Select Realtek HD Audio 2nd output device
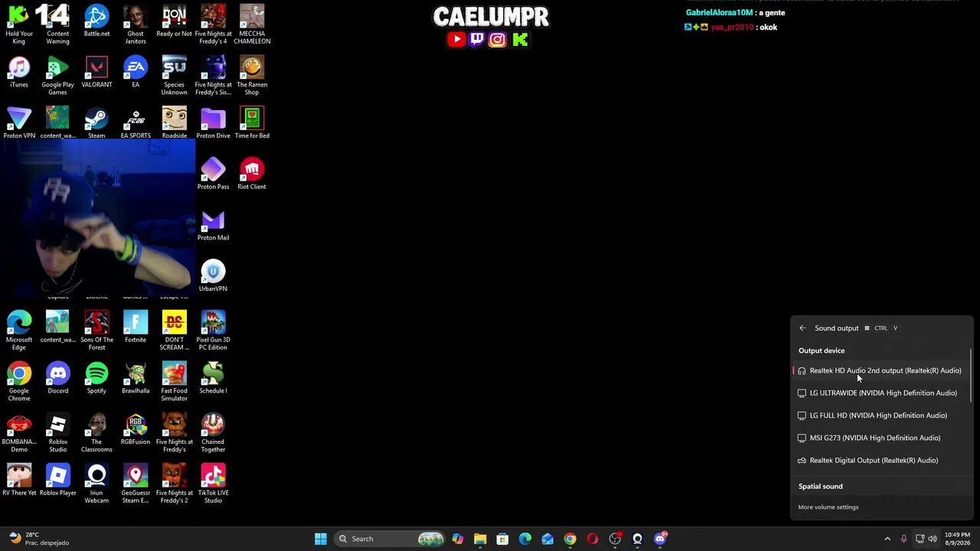 880,370
